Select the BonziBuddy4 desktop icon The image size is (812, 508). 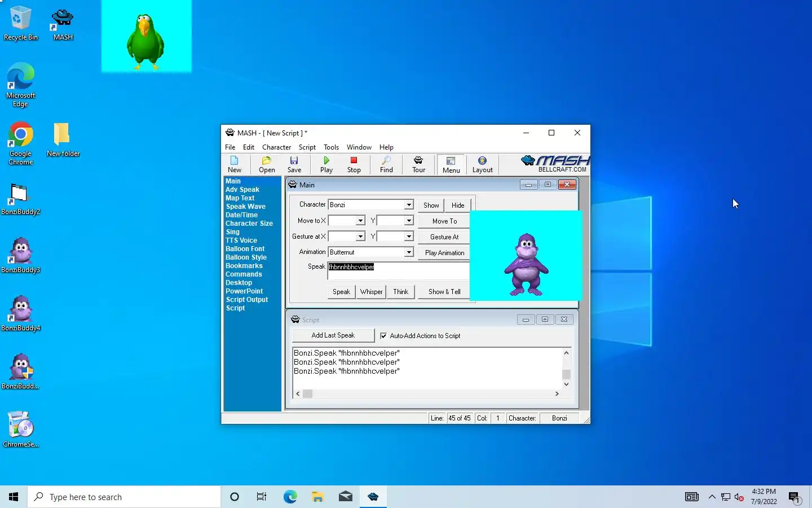(21, 313)
